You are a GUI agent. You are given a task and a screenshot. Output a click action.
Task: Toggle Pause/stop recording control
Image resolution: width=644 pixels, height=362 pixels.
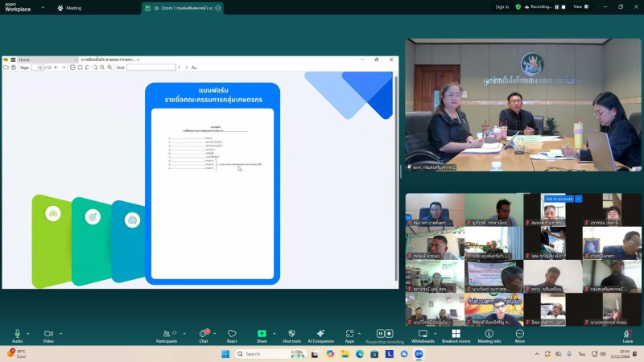[385, 334]
